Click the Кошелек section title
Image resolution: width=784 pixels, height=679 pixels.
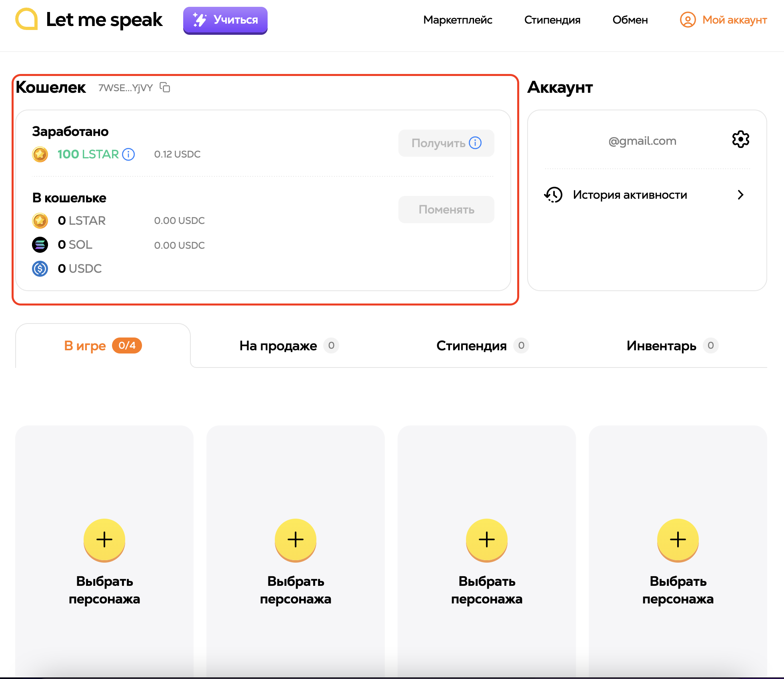pos(51,87)
